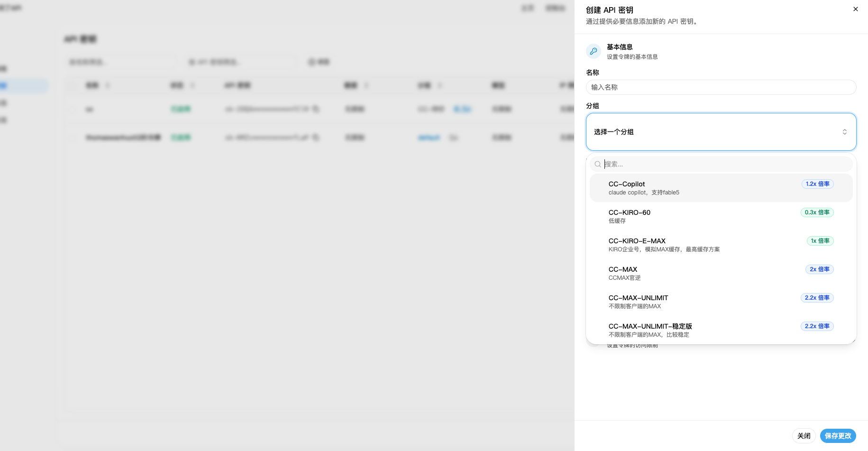Click the 1x 倍率 badge on CC-KIRO-E-MAX
The height and width of the screenshot is (451, 868).
point(820,241)
